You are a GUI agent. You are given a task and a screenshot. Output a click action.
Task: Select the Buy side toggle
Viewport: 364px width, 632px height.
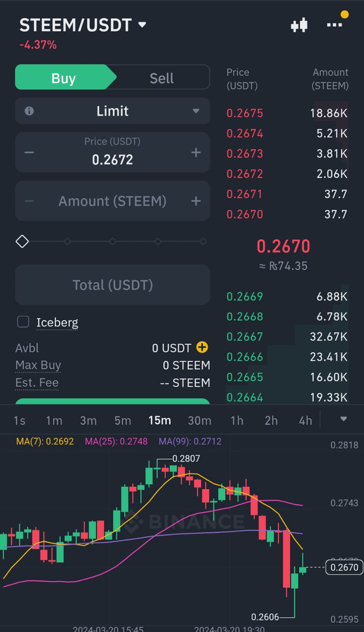[x=64, y=78]
